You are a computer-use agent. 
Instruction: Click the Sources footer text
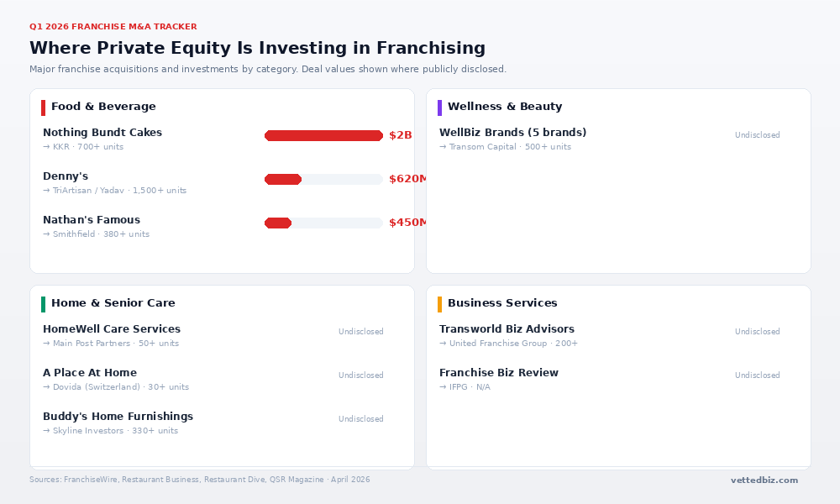199,480
